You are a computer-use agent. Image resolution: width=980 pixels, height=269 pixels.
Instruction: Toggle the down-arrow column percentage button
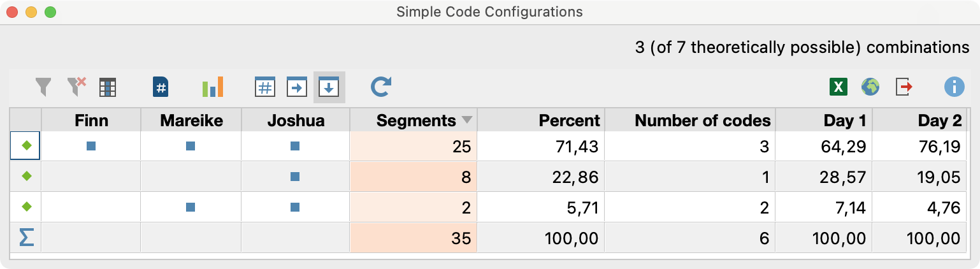(x=329, y=87)
